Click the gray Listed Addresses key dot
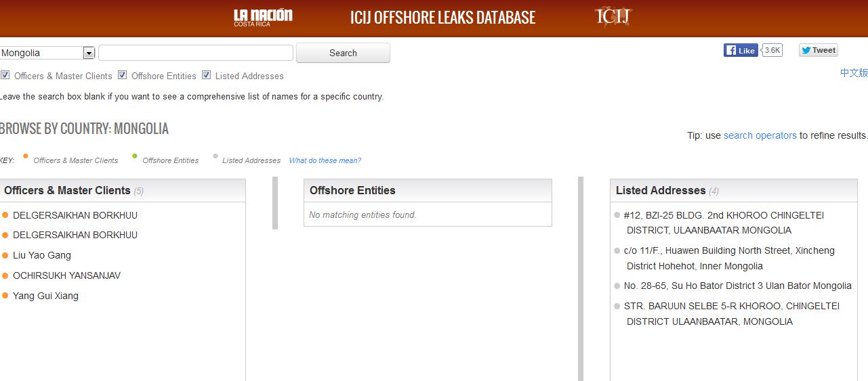 (x=215, y=156)
